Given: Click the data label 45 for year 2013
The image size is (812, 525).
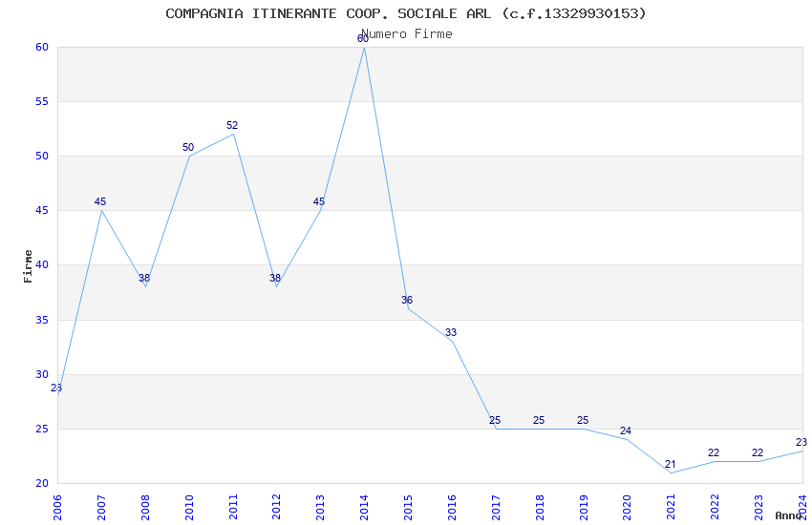Looking at the screenshot, I should pyautogui.click(x=319, y=201).
